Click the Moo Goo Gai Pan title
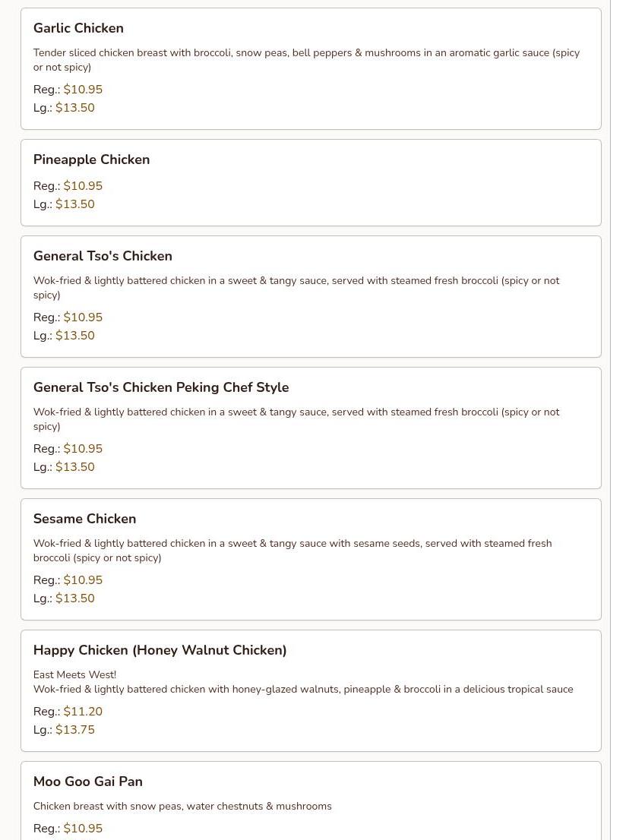Image resolution: width=626 pixels, height=840 pixels. [x=88, y=782]
